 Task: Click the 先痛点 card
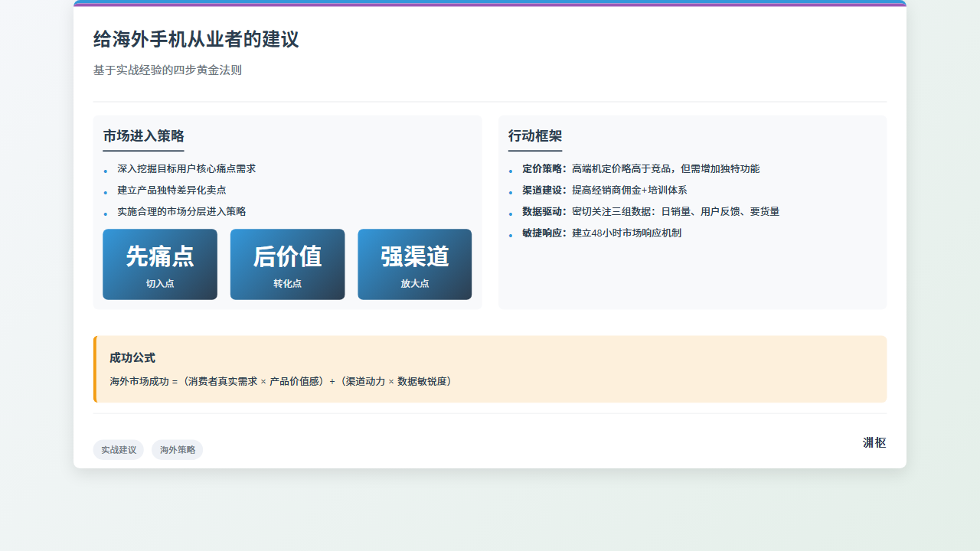coord(160,265)
